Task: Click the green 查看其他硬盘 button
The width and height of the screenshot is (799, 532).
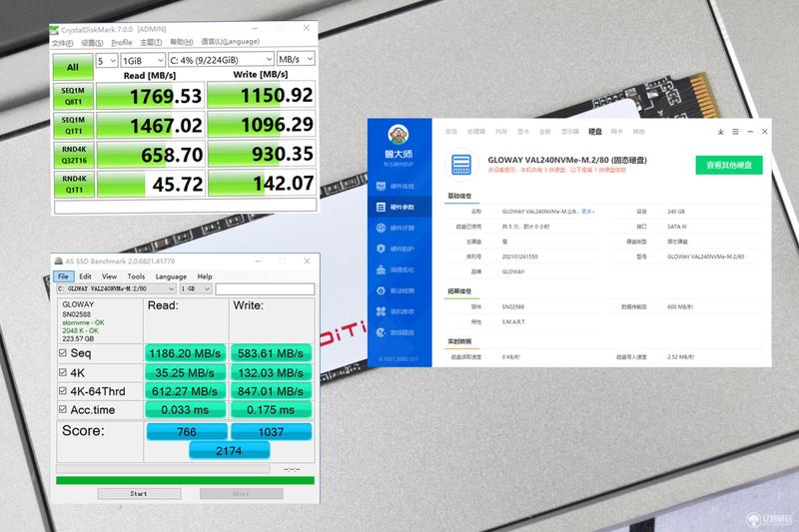Action: click(x=729, y=165)
